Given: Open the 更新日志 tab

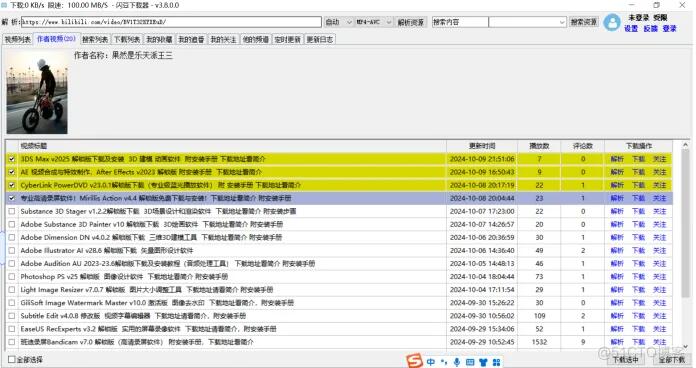Looking at the screenshot, I should click(x=320, y=40).
